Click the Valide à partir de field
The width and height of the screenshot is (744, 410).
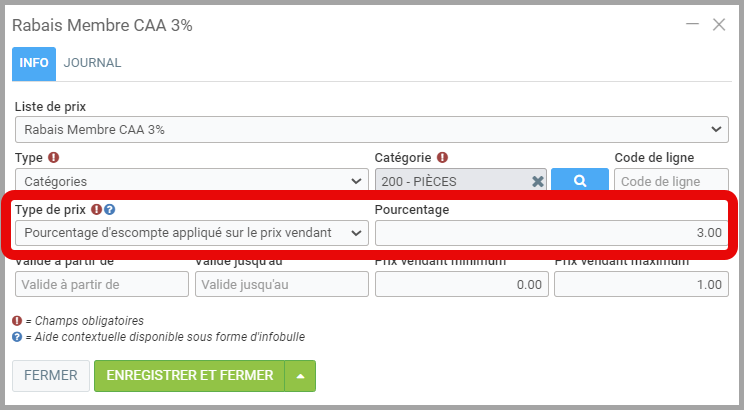(x=102, y=285)
